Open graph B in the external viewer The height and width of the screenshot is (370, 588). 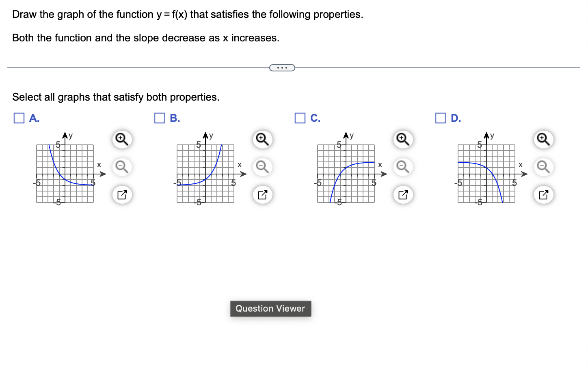tap(262, 195)
